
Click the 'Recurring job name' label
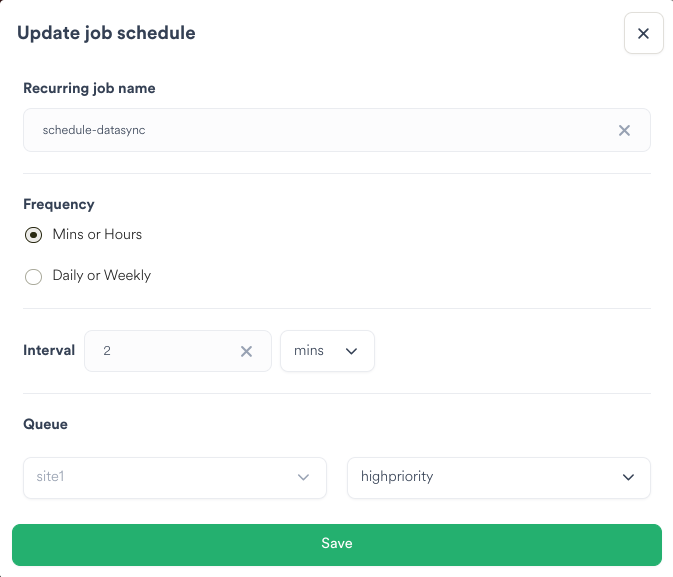click(x=89, y=88)
